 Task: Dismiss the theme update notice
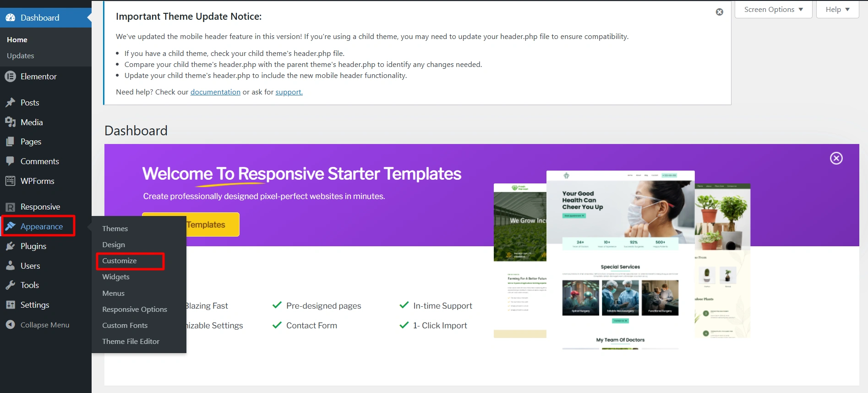coord(720,12)
